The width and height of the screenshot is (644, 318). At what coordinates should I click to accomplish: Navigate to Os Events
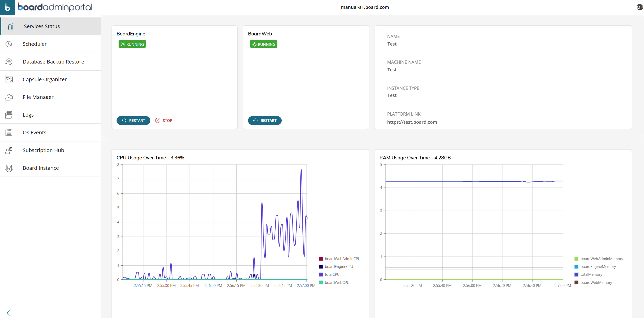(51, 133)
